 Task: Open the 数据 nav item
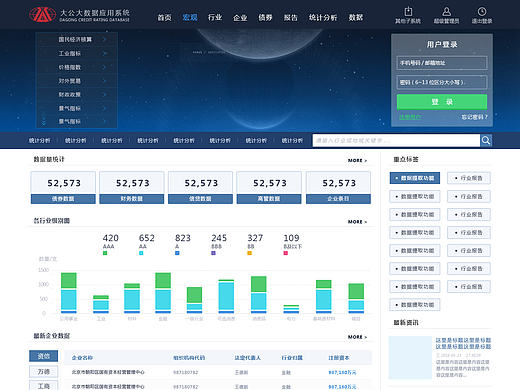[x=356, y=17]
